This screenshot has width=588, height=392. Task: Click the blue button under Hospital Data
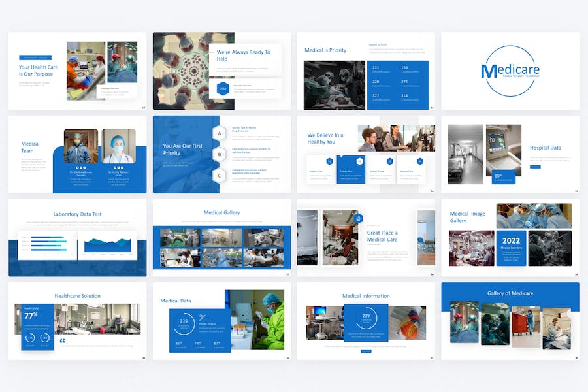point(535,167)
